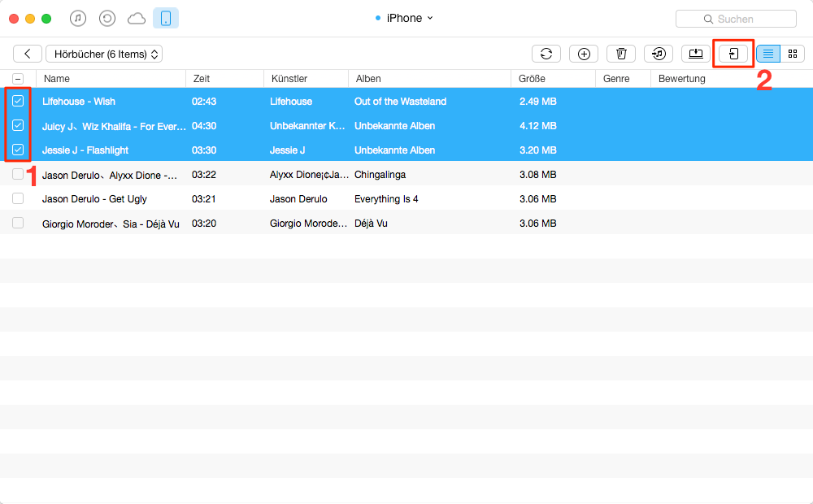
Task: Click the Lifehouse artist cell
Action: pyautogui.click(x=291, y=101)
